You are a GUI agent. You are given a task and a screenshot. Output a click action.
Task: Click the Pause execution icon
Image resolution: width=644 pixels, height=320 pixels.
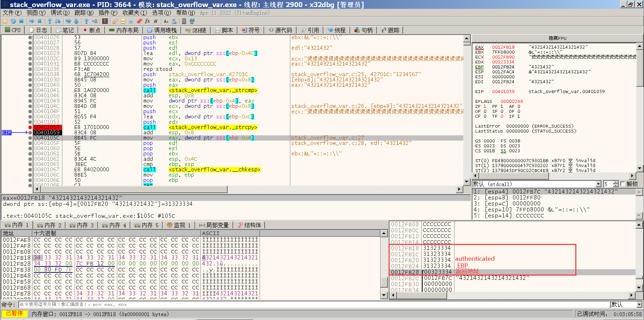pos(39,21)
